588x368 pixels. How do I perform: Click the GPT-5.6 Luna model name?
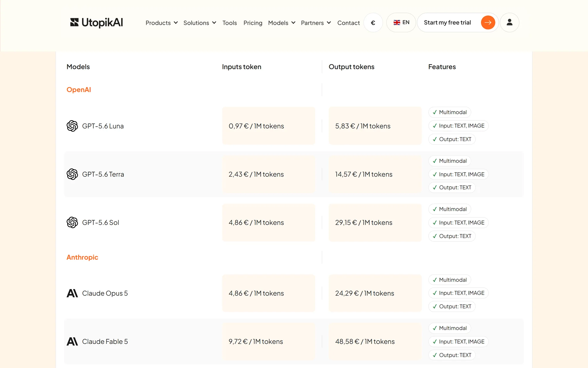(x=103, y=126)
